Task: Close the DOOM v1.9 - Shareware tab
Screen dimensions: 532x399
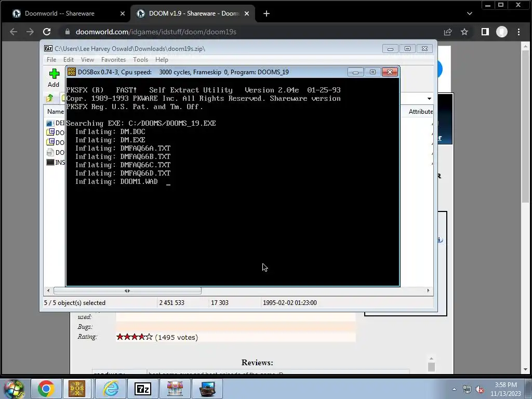Action: [247, 13]
